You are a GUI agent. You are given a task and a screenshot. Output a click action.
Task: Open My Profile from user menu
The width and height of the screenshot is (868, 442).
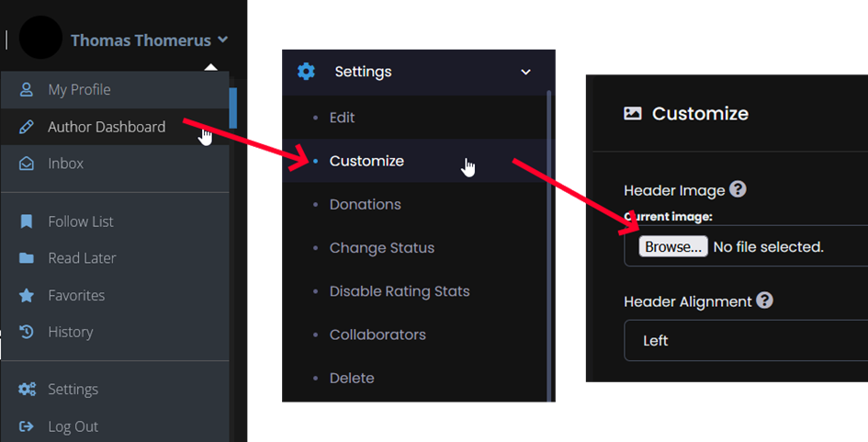point(115,90)
